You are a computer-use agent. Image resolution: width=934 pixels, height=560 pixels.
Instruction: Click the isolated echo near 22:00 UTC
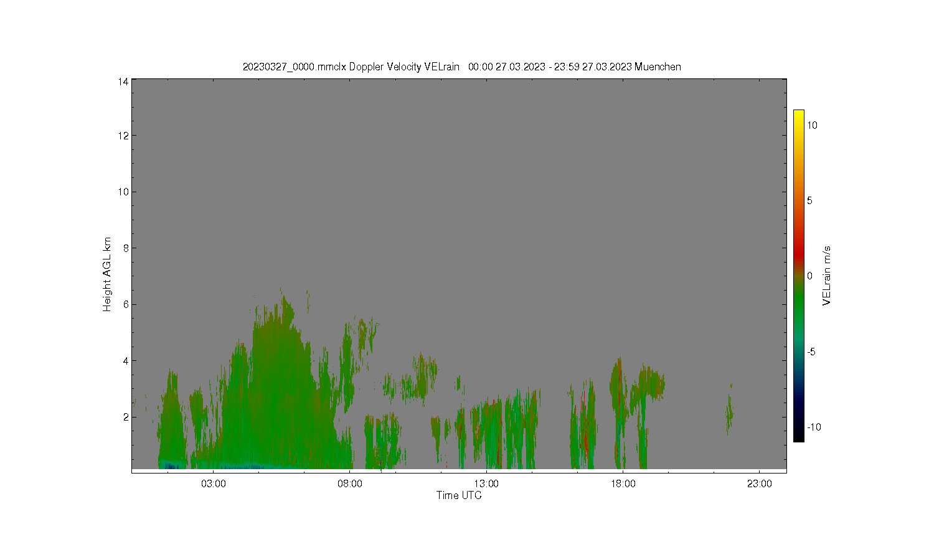(x=730, y=409)
